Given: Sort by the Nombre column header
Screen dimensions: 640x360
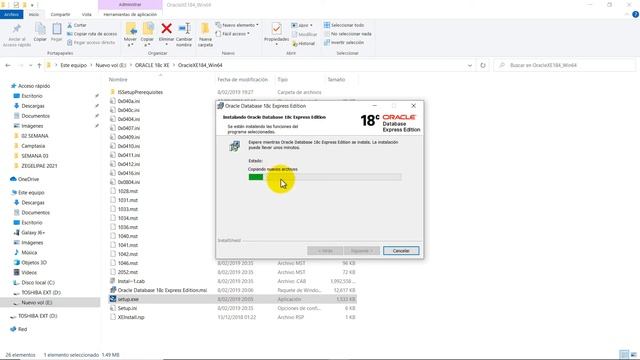Looking at the screenshot, I should tap(118, 80).
